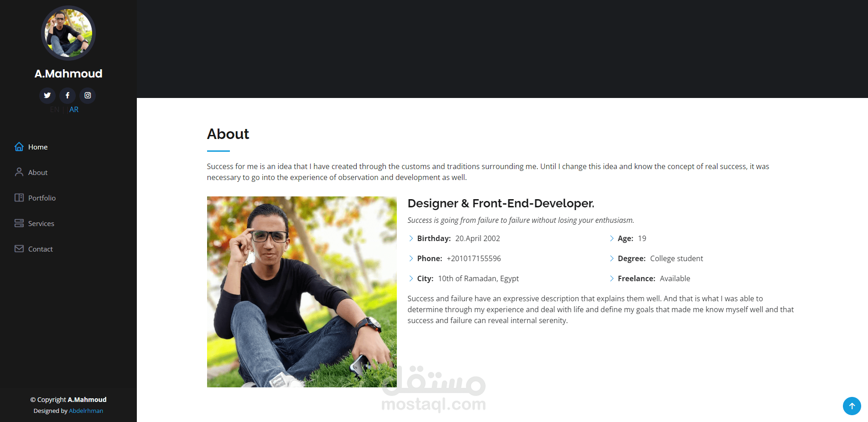
Task: Open the Instagram social icon
Action: tap(88, 95)
